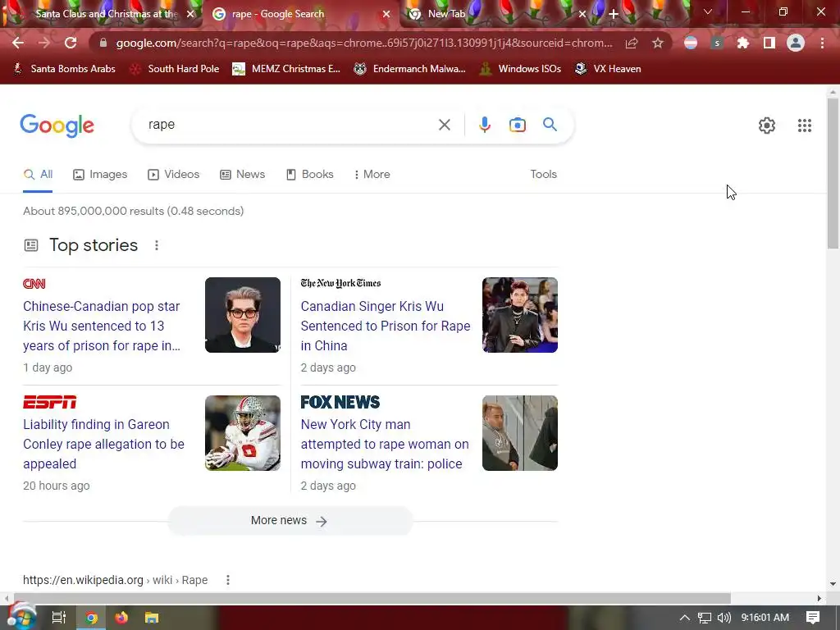840x630 pixels.
Task: Open options dots beside Wikipedia result URL
Action: pos(228,580)
